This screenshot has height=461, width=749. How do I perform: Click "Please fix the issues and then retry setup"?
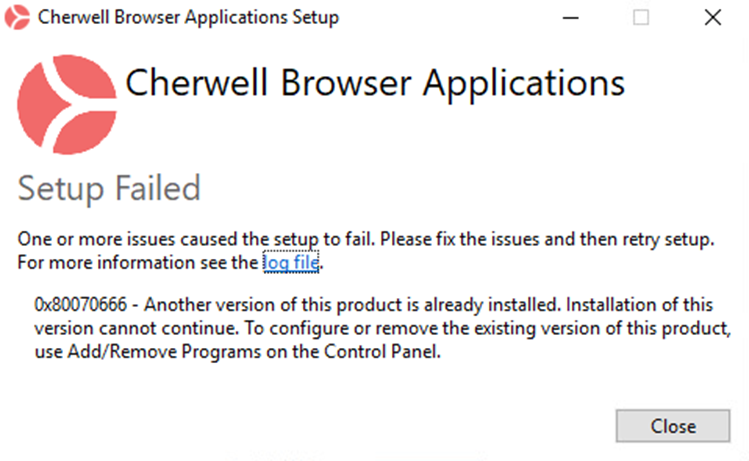572,241
